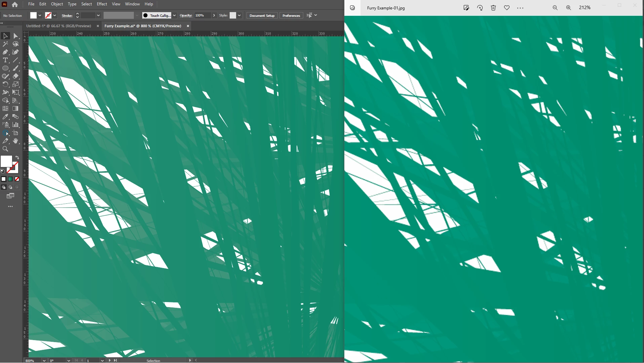Open See more options in Photos
Viewport: 644px width, 363px height.
[520, 8]
